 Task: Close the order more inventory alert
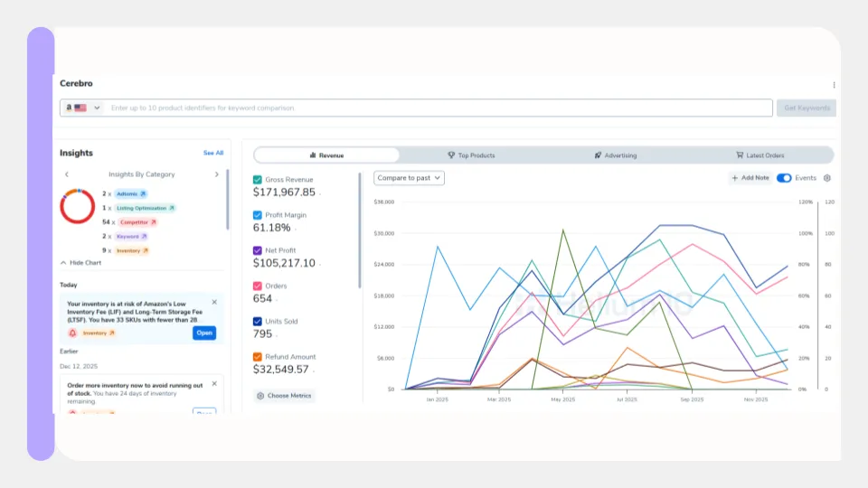point(214,383)
